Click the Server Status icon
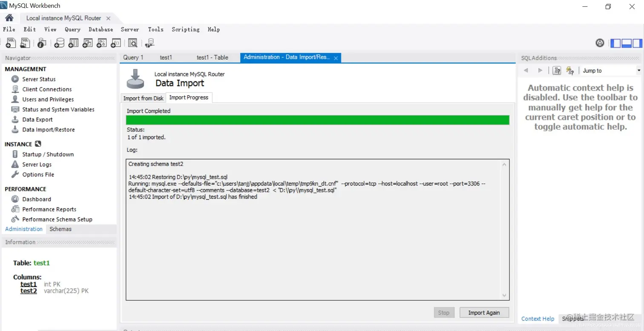 [x=15, y=79]
